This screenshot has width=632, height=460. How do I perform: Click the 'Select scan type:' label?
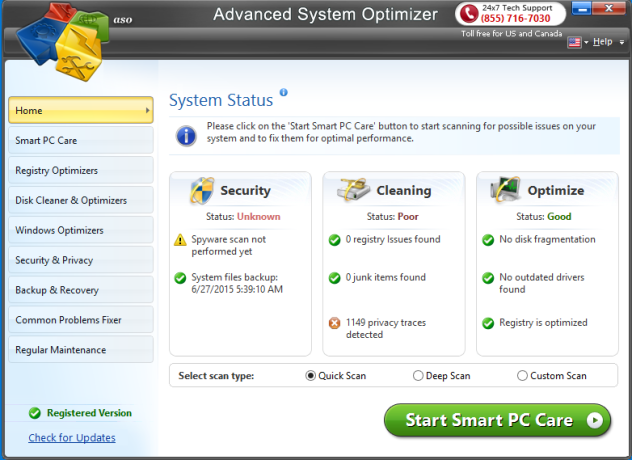click(x=216, y=376)
